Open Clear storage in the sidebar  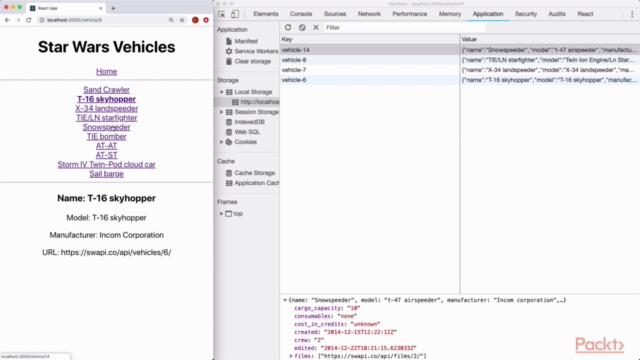[x=248, y=61]
